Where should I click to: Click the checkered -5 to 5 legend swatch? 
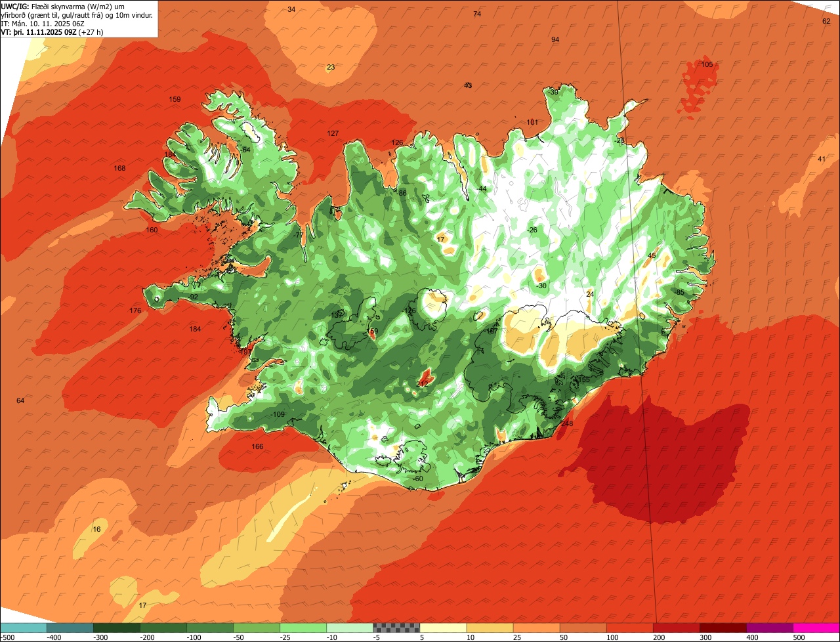tap(396, 628)
